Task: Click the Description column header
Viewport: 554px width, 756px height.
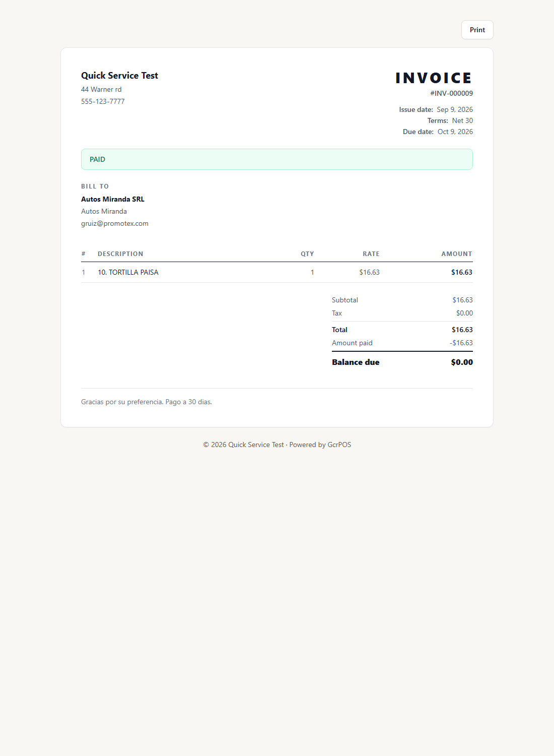Action: coord(120,254)
